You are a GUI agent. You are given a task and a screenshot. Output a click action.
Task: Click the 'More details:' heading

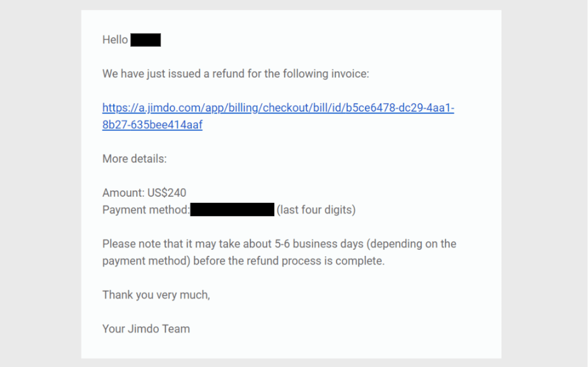pos(135,159)
